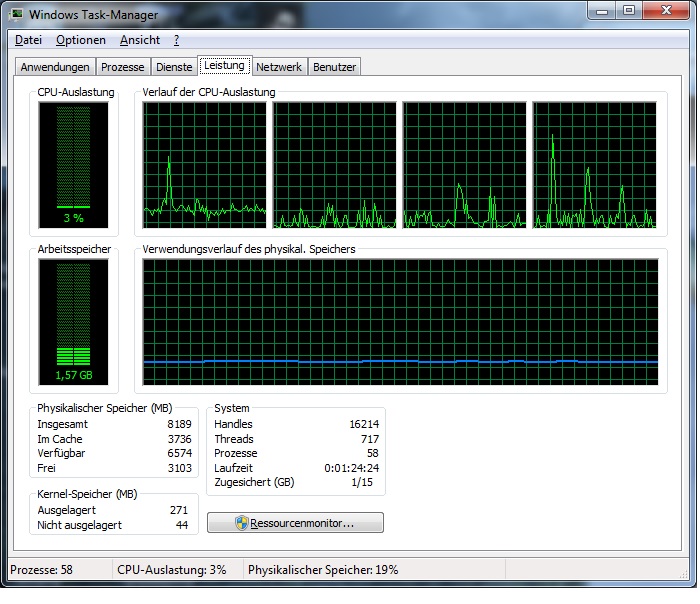
Task: Click the physical memory usage history graph
Action: click(x=400, y=322)
